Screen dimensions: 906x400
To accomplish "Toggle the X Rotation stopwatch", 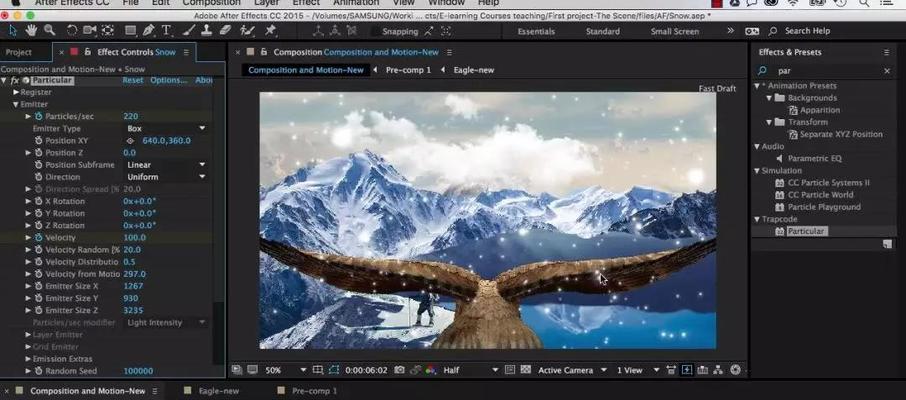I will [38, 201].
